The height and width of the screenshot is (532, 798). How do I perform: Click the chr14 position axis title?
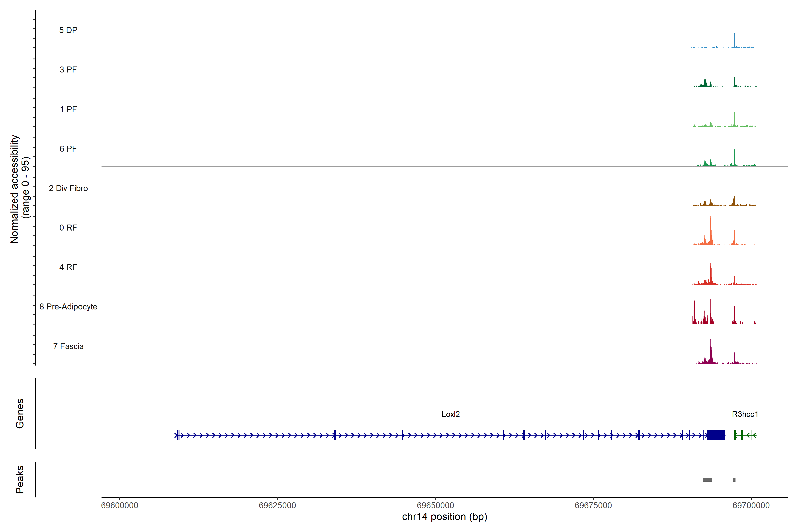444,517
